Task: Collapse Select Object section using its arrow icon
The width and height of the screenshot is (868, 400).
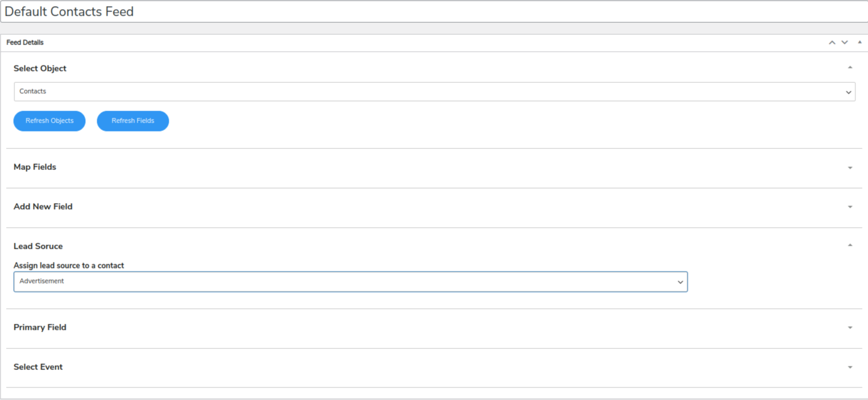Action: click(x=849, y=68)
